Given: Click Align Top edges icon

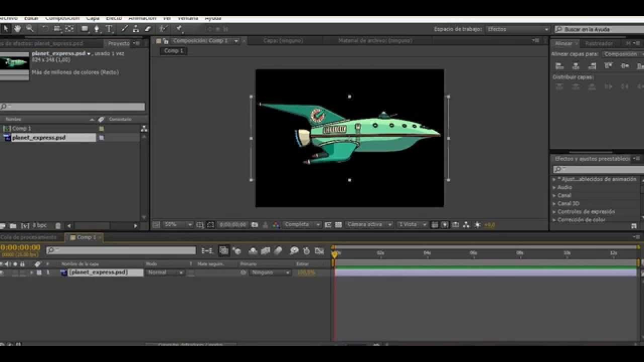Looking at the screenshot, I should click(x=608, y=66).
